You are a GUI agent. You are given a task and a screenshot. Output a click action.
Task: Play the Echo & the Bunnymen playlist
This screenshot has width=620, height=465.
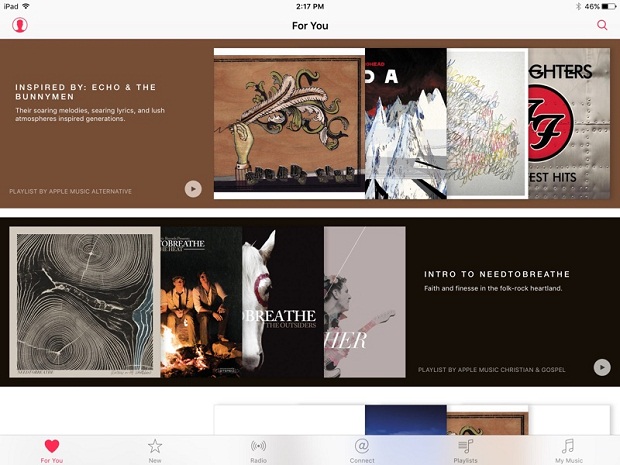pyautogui.click(x=193, y=189)
